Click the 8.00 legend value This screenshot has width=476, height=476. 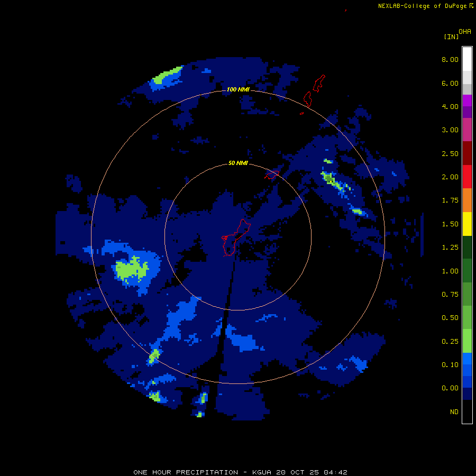click(450, 59)
